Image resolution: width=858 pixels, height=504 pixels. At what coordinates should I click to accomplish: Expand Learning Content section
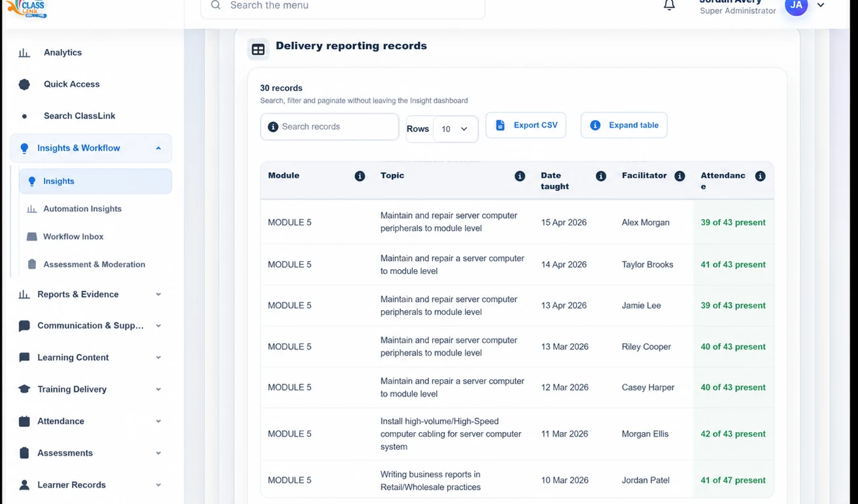coord(91,358)
